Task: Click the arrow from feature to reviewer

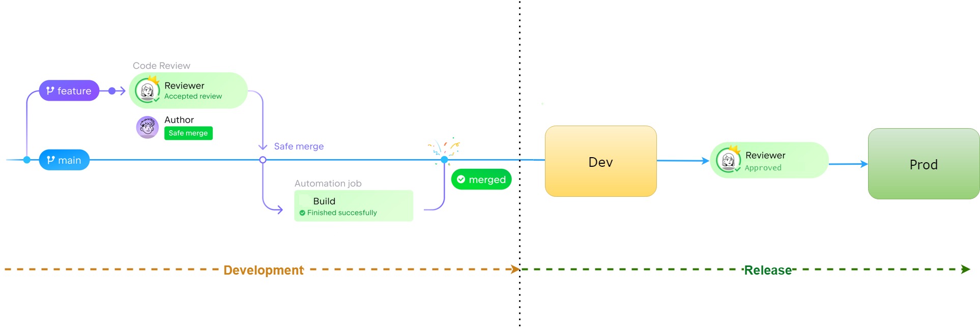Action: pos(117,91)
